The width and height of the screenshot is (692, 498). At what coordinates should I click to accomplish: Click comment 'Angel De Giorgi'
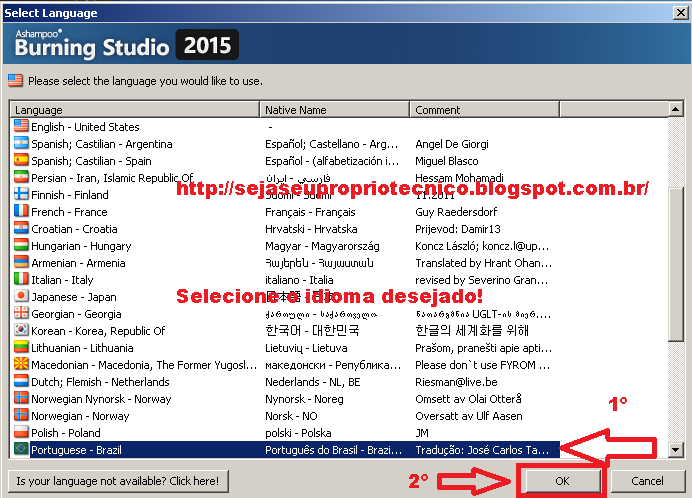point(451,144)
